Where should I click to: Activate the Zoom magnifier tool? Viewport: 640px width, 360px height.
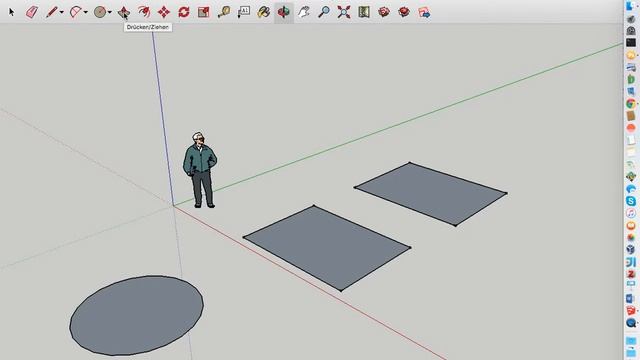coord(324,12)
